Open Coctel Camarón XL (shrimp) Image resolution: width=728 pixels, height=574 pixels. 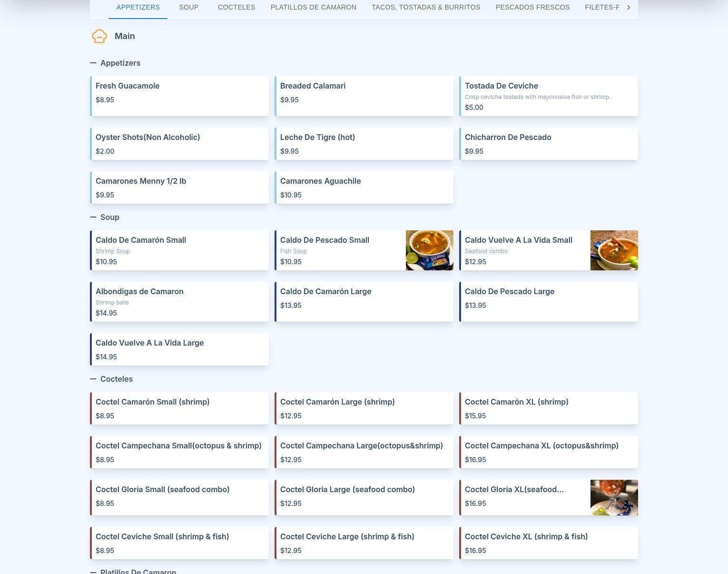pyautogui.click(x=549, y=408)
